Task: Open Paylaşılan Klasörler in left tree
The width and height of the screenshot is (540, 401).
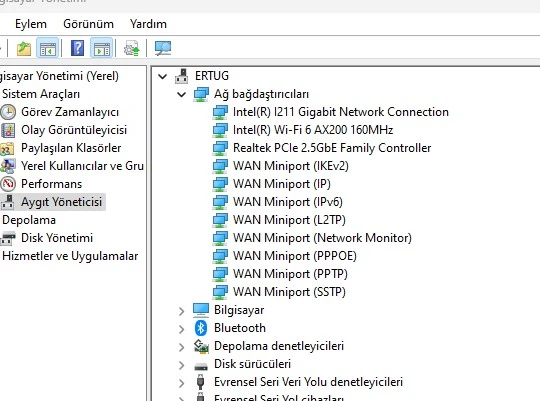Action: (71, 148)
